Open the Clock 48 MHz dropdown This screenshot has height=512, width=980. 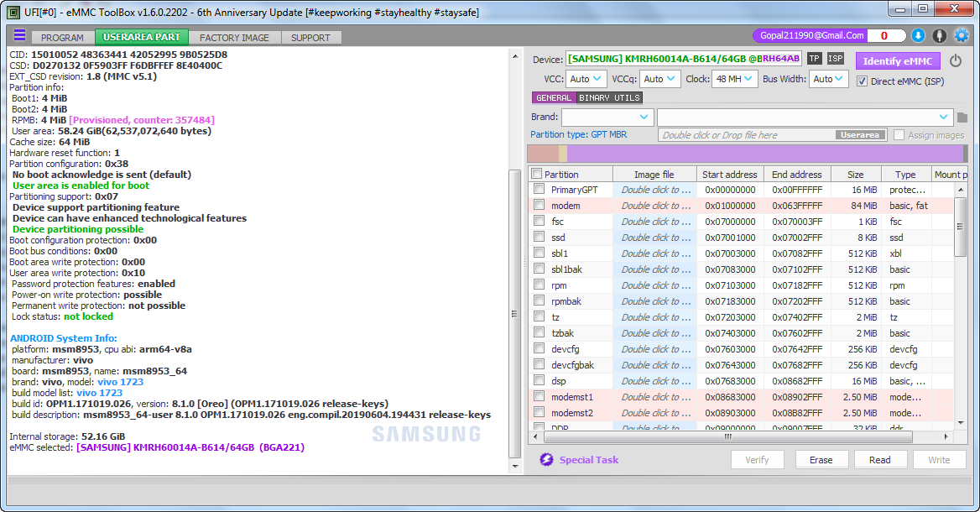click(734, 79)
